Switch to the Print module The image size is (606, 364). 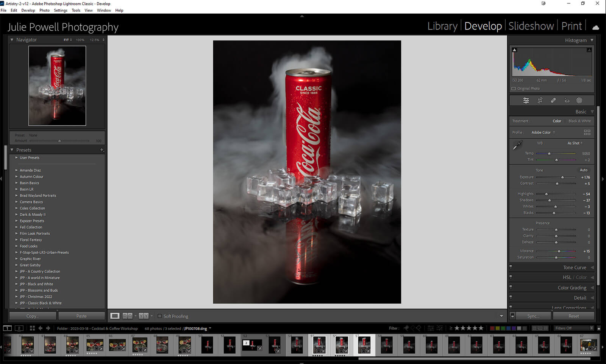click(572, 26)
